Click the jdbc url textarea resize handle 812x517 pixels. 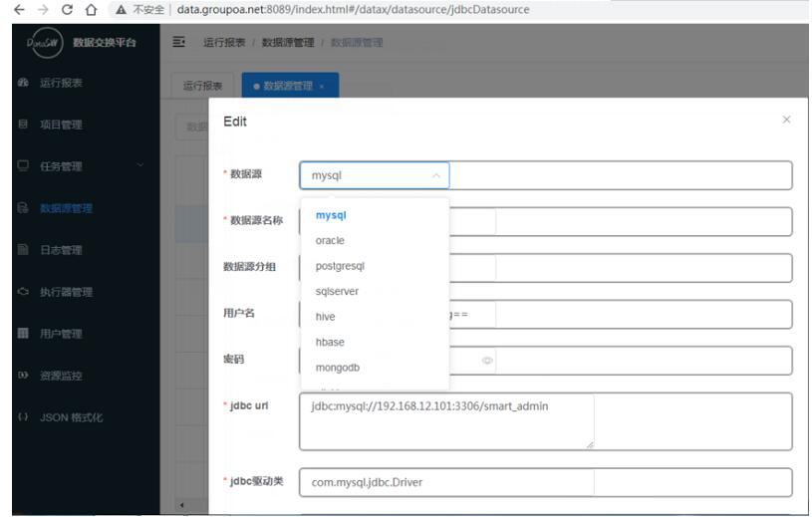coord(590,445)
